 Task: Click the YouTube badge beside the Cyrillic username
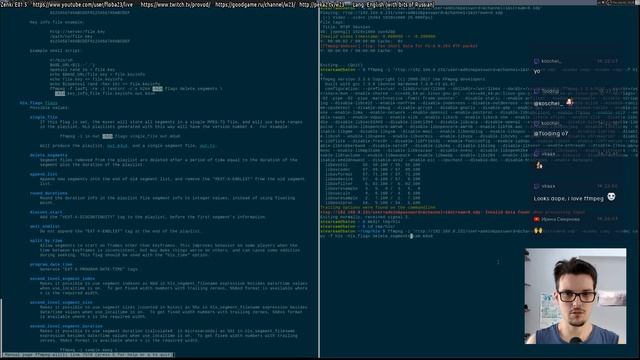tap(536, 219)
